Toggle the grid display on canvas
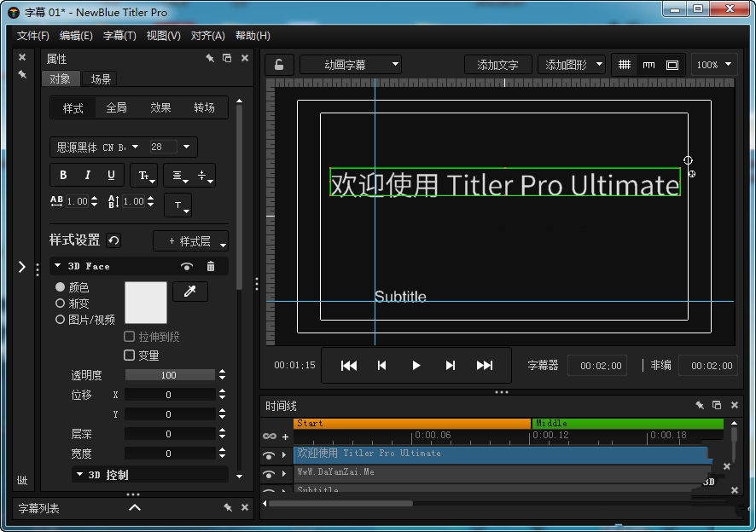756x532 pixels. click(x=625, y=65)
